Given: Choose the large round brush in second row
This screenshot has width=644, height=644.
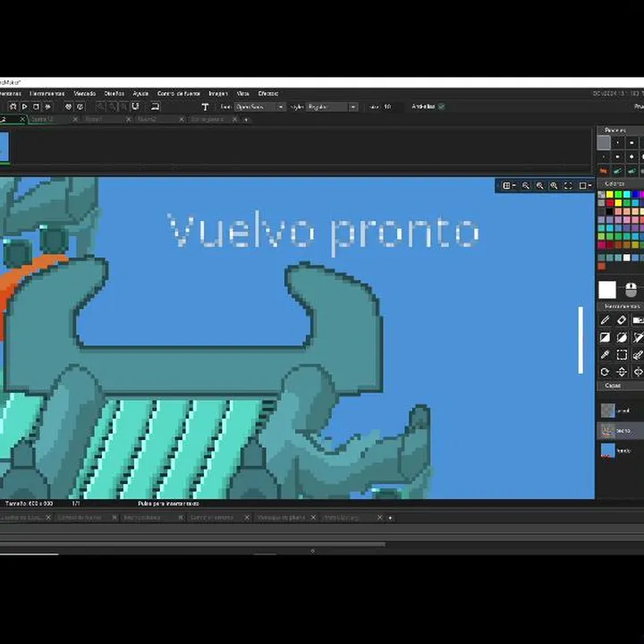Looking at the screenshot, I should pyautogui.click(x=631, y=157).
